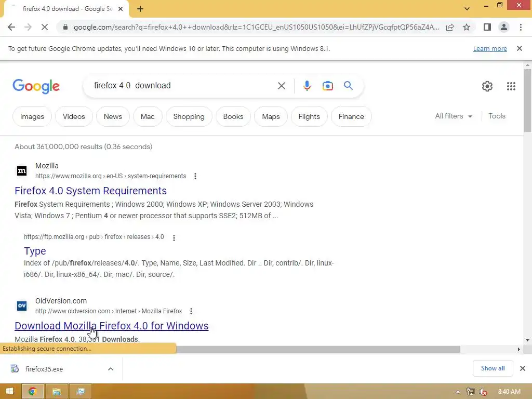Screen dimensions: 532x399
Task: Dismiss the Windows update notice bar
Action: pos(520,48)
